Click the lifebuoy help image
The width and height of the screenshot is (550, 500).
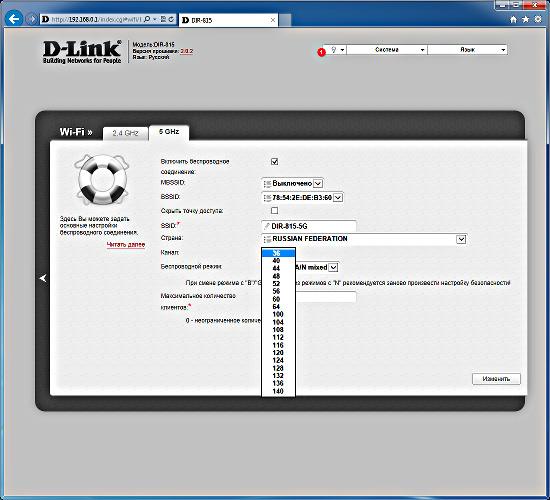click(x=101, y=180)
